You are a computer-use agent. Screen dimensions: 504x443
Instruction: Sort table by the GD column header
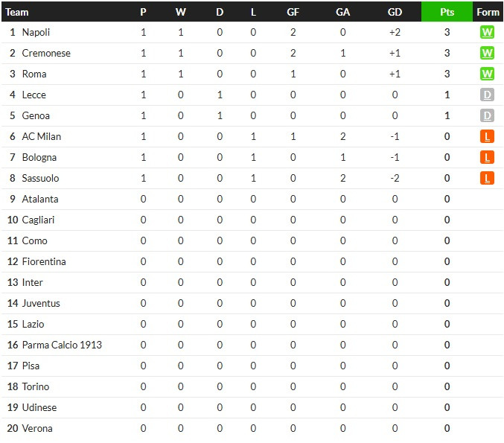(x=395, y=12)
